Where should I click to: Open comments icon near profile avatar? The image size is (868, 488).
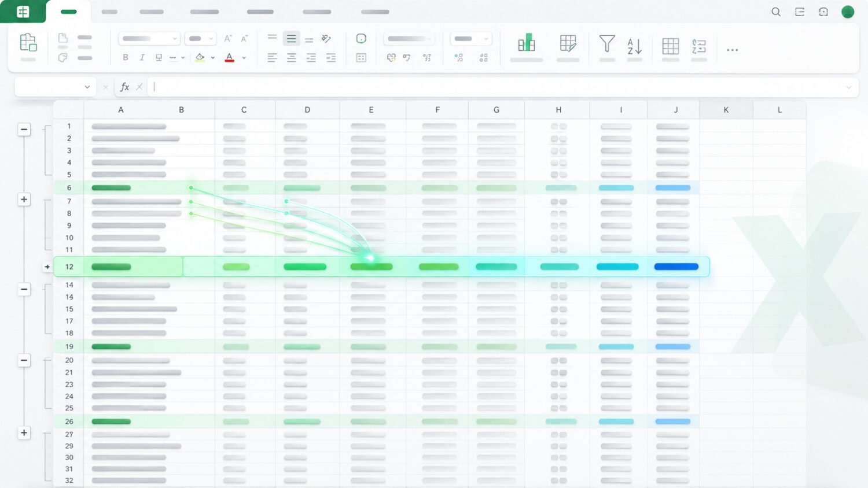pyautogui.click(x=823, y=12)
